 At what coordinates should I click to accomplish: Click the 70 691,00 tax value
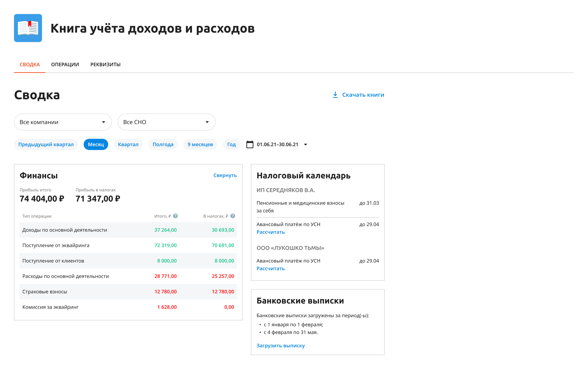point(223,245)
